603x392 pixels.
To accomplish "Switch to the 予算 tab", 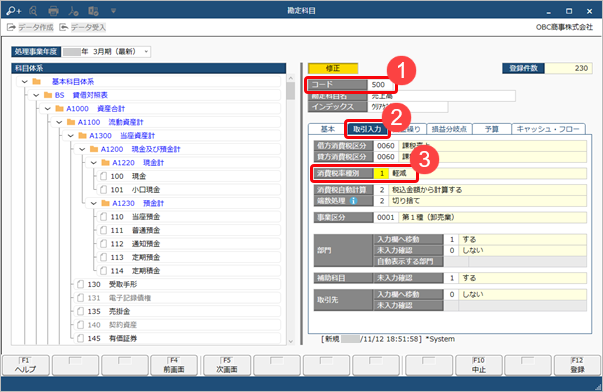I will 491,129.
